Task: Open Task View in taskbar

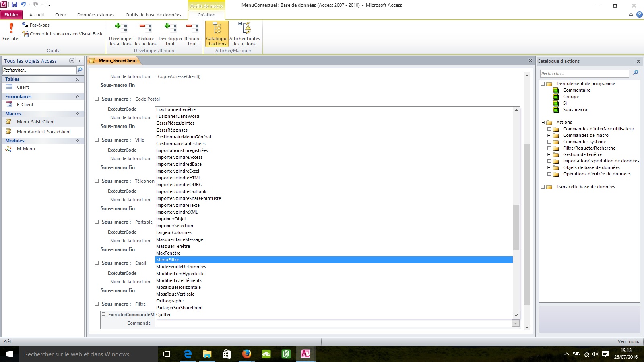Action: (167, 354)
